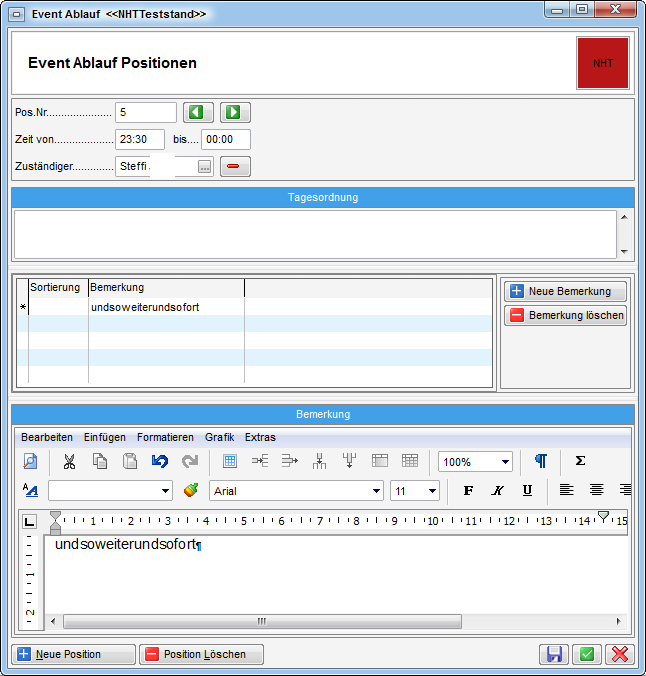Toggle italic formatting

(x=497, y=490)
